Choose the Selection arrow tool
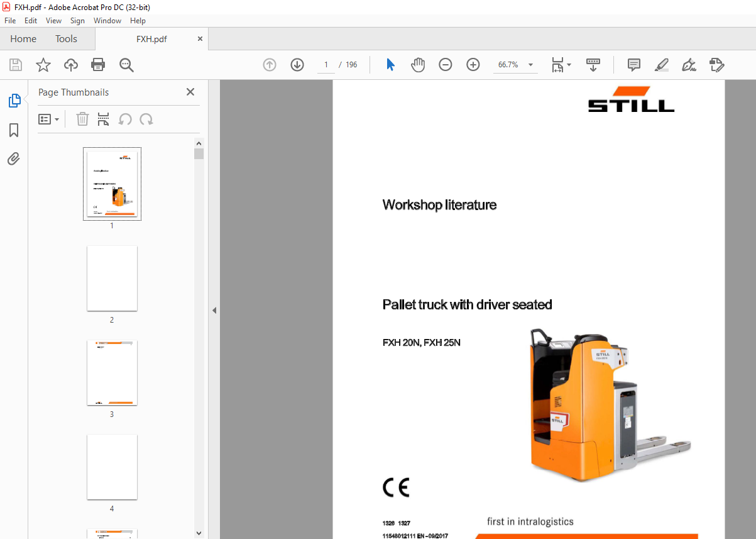 (390, 65)
